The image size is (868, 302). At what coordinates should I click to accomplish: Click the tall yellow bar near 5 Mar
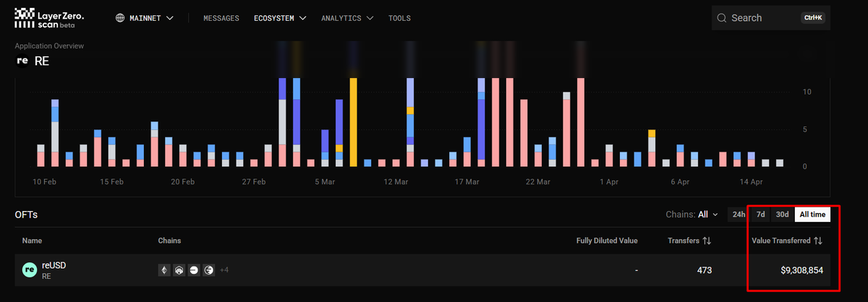(x=353, y=122)
